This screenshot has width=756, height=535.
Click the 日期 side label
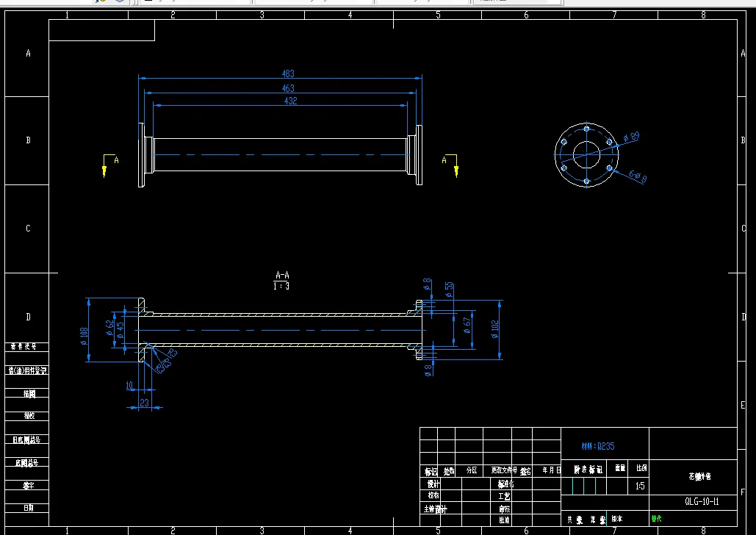click(29, 508)
